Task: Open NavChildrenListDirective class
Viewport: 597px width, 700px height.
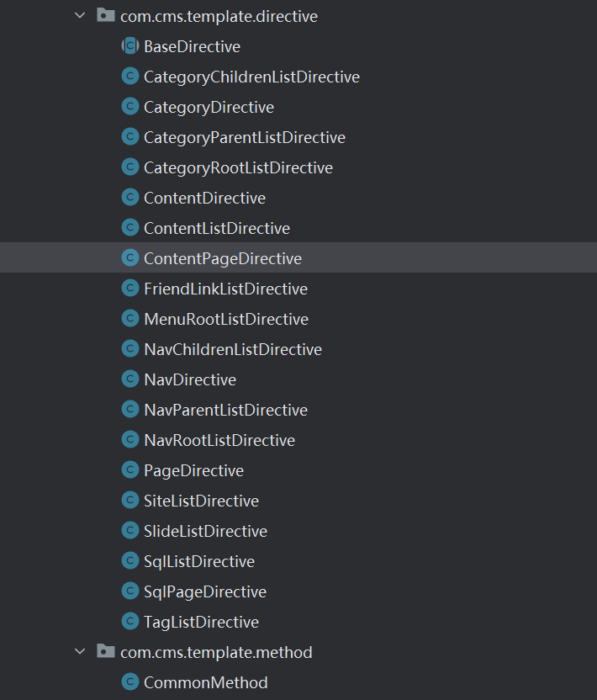Action: [x=233, y=349]
